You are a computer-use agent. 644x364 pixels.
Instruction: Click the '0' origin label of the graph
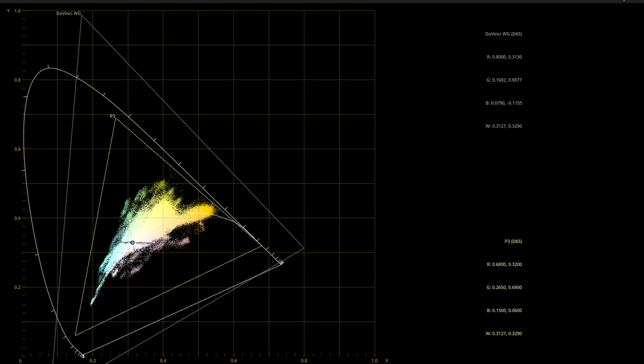pos(20,360)
